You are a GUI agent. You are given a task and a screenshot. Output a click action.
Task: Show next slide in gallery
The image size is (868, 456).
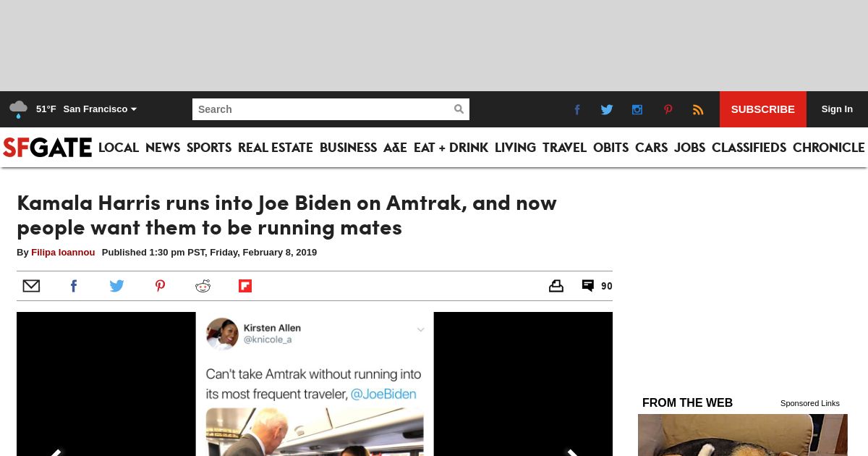pos(573,452)
